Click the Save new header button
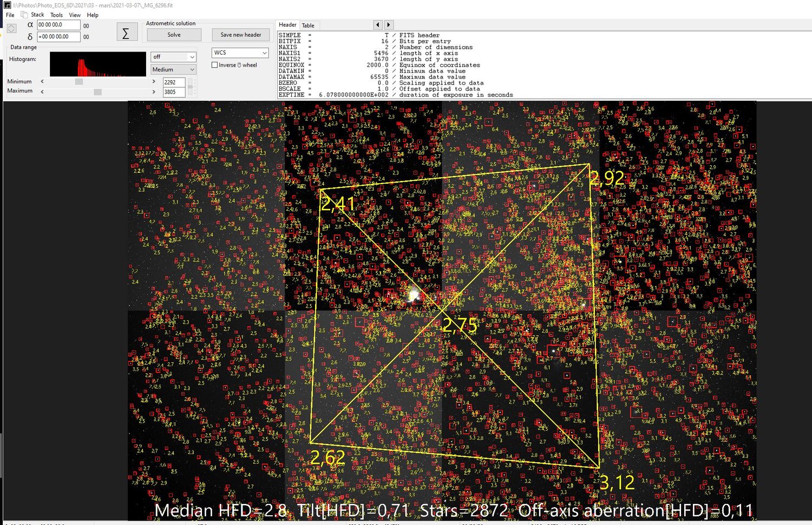Viewport: 812px width, 525px height. coord(241,35)
